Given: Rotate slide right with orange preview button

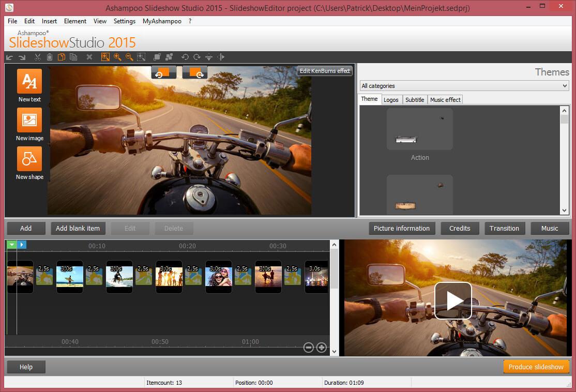Looking at the screenshot, I should tap(195, 72).
